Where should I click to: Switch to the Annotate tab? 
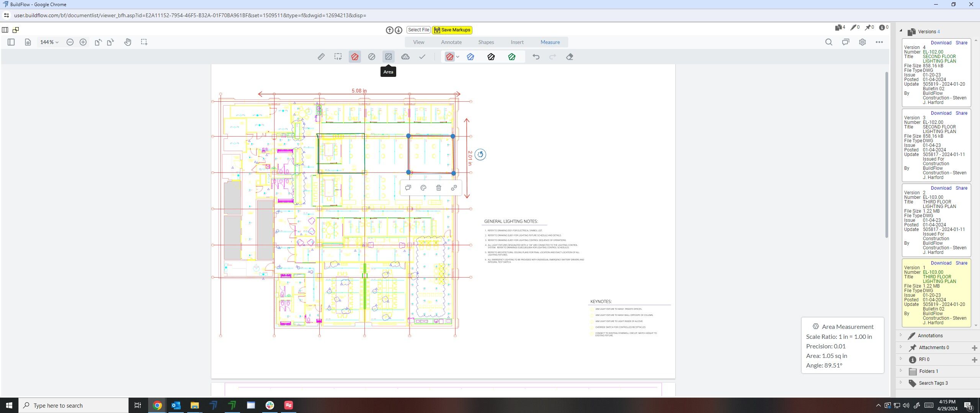coord(451,42)
